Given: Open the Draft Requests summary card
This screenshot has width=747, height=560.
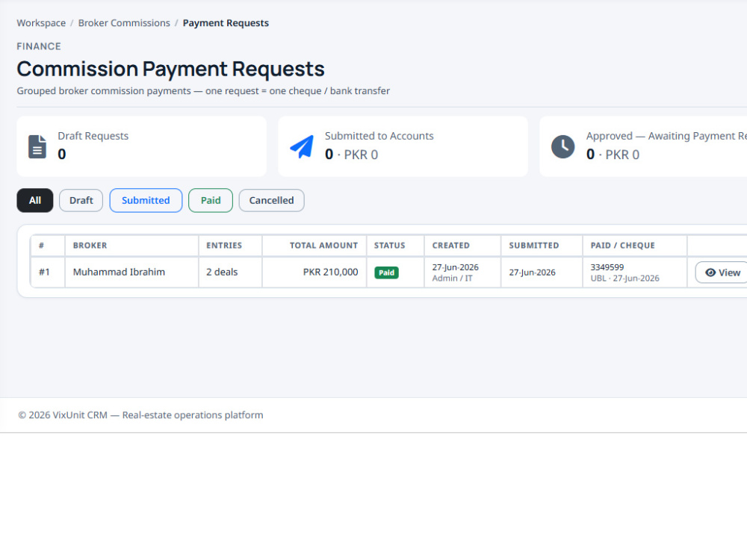Looking at the screenshot, I should pyautogui.click(x=141, y=146).
